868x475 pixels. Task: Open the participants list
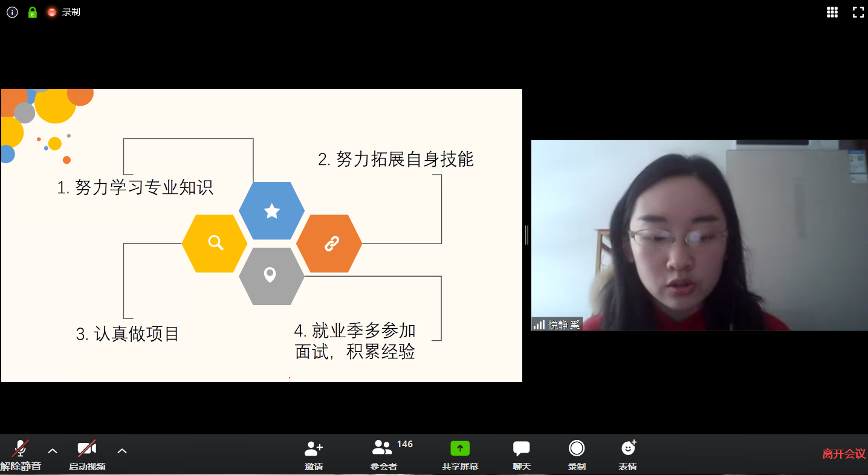[x=384, y=454]
